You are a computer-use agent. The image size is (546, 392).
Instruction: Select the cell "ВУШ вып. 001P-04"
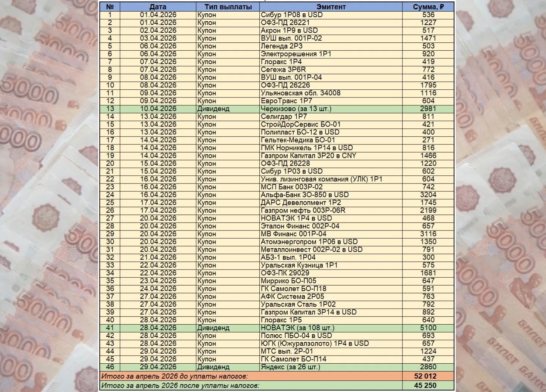331,77
